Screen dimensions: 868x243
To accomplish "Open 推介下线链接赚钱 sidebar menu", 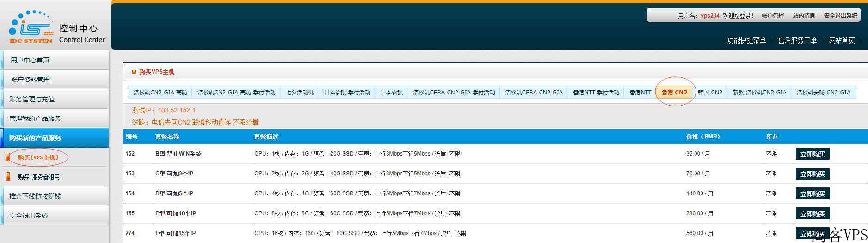I will point(55,196).
